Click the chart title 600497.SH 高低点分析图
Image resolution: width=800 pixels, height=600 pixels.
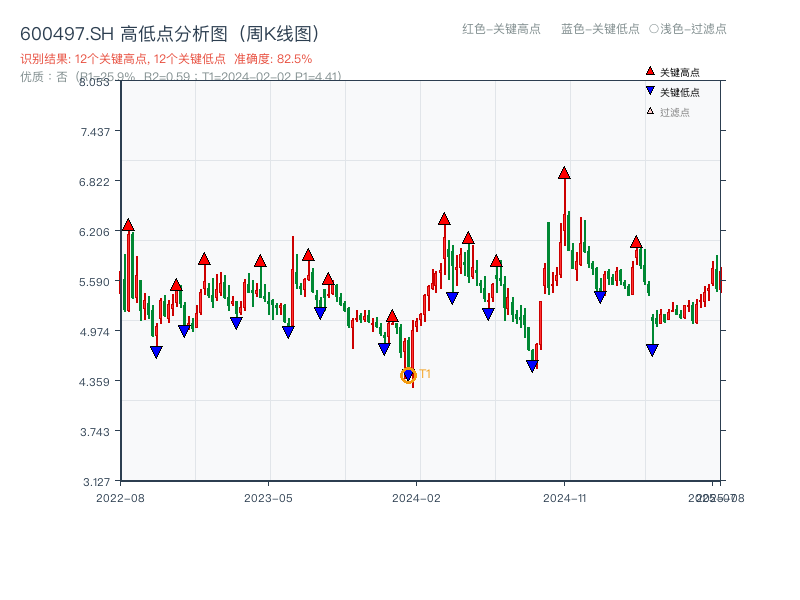coord(170,34)
